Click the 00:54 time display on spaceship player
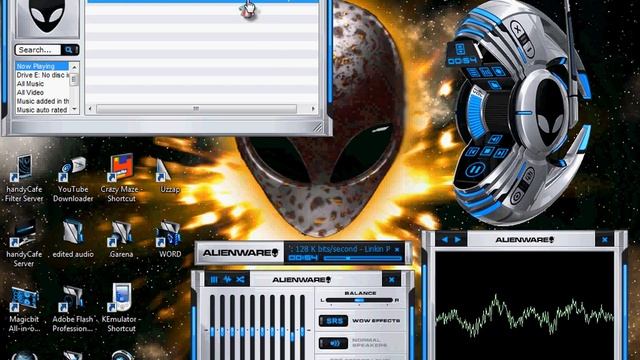The height and width of the screenshot is (360, 640). [462, 61]
